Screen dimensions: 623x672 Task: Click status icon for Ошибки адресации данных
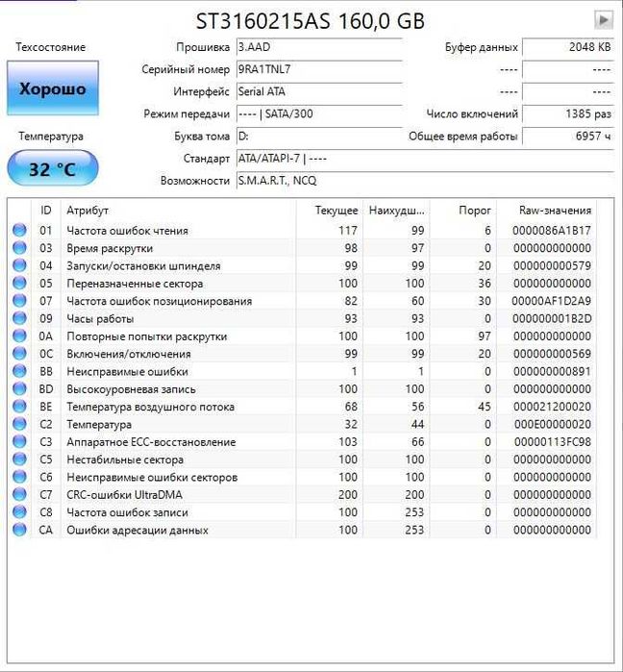point(20,530)
